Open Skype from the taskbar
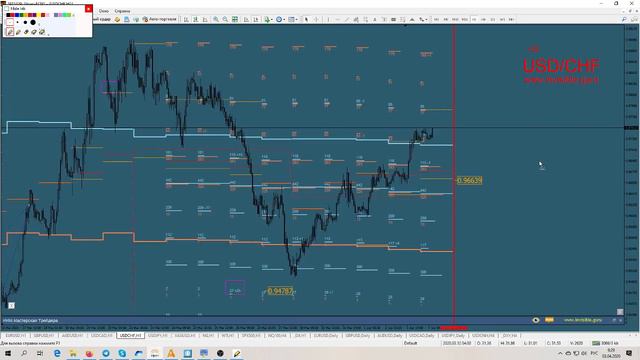640x360 pixels. point(122,353)
